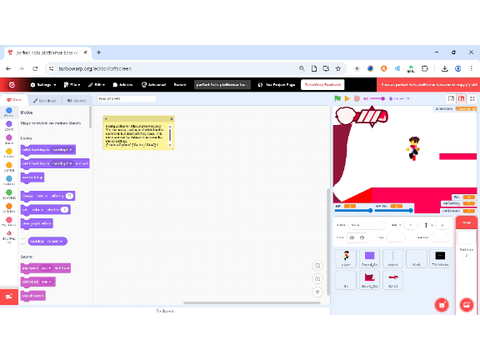Select the Sensing block category
The width and height of the screenshot is (480, 360).
(x=9, y=180)
